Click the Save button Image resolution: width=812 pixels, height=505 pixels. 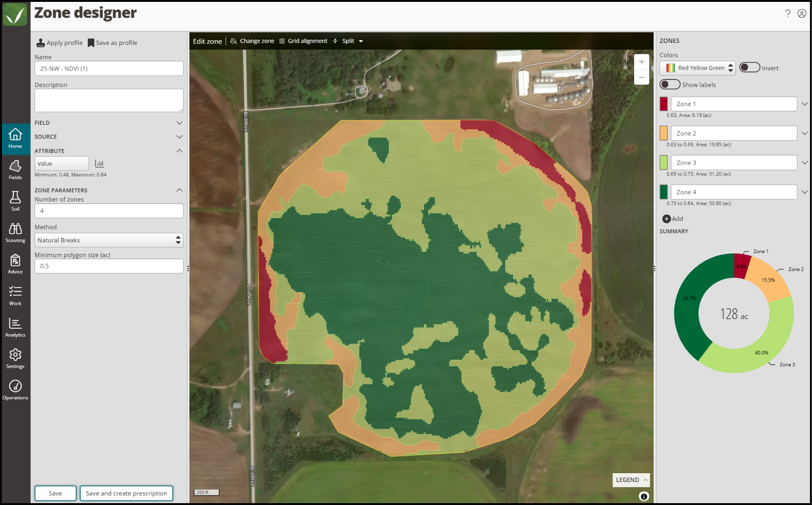click(55, 493)
